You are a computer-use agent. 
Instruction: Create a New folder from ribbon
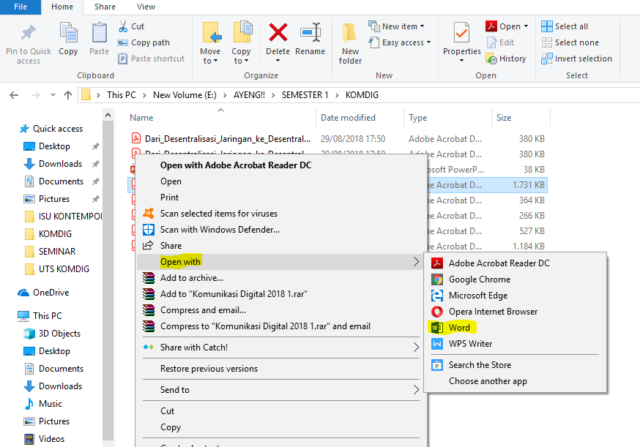click(350, 43)
